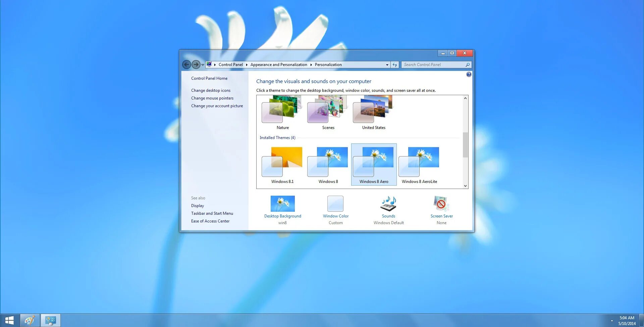Expand the arrow after Control Panel breadcrumb
Viewport: 644px width, 327px height.
[x=247, y=65]
